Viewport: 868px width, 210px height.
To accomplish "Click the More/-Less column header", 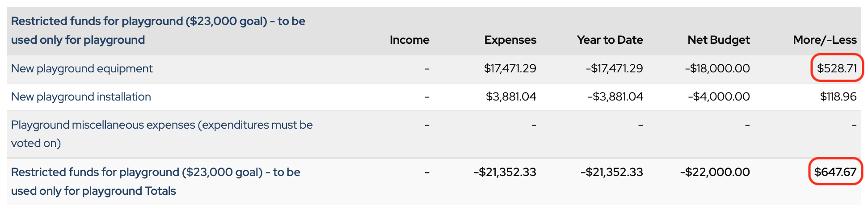I will (825, 40).
